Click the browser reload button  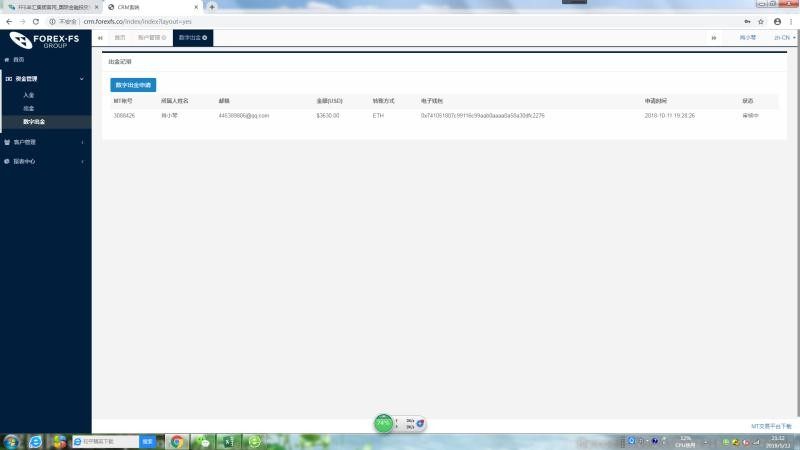36,21
